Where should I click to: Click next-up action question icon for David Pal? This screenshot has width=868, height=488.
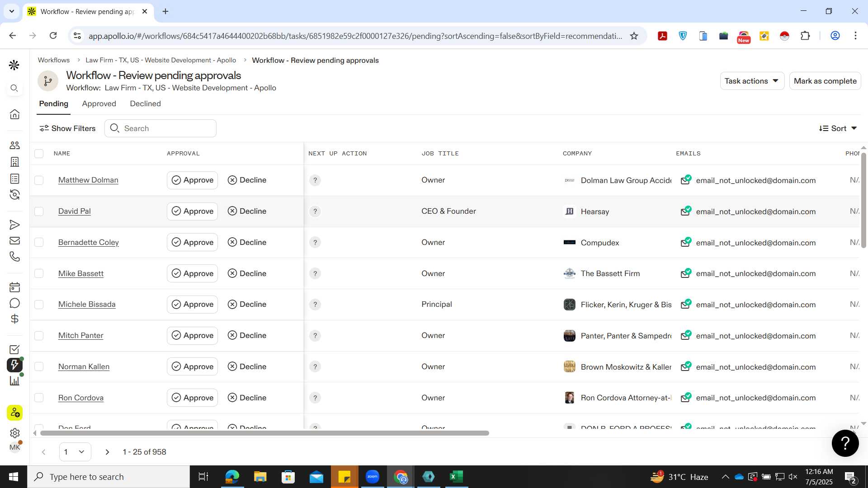[x=315, y=211]
